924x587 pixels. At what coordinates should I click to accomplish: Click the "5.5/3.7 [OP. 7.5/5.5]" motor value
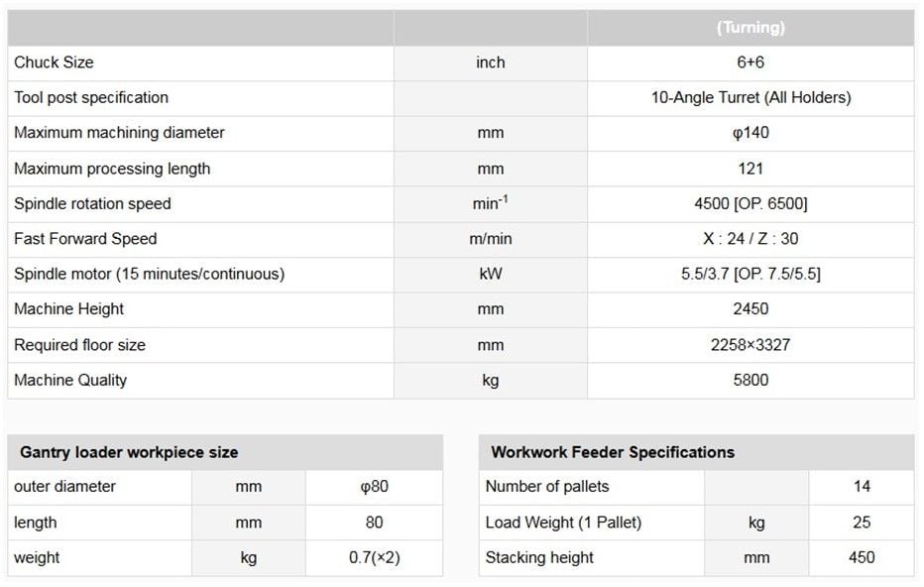click(751, 274)
